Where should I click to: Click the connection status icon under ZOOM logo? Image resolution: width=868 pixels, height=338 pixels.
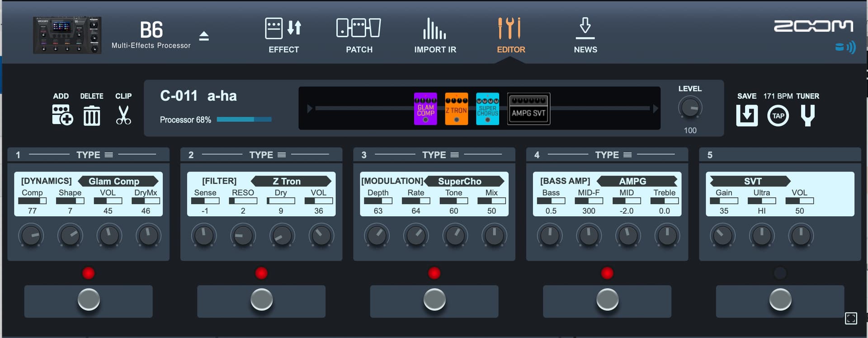[845, 47]
